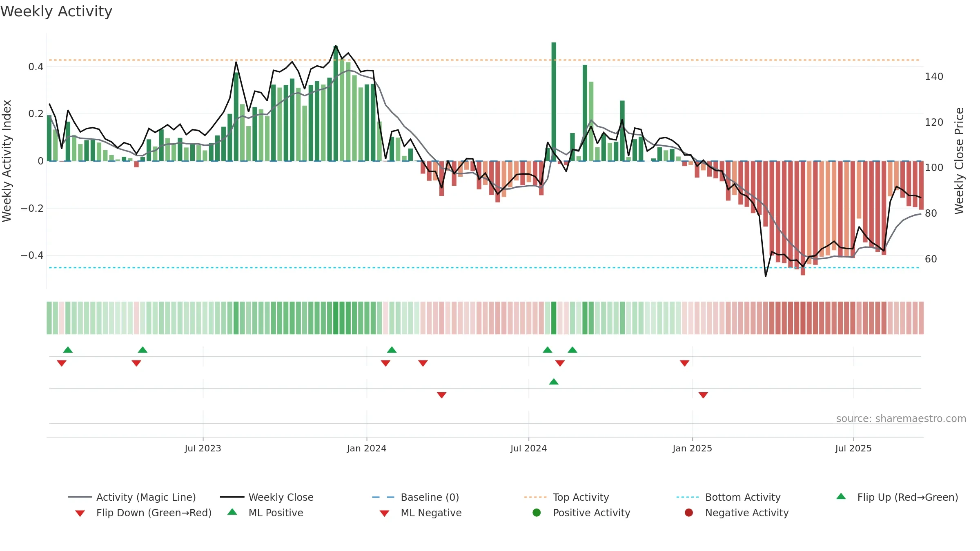Click the Negative Activity red circle legend icon
The height and width of the screenshot is (551, 980).
pos(689,513)
